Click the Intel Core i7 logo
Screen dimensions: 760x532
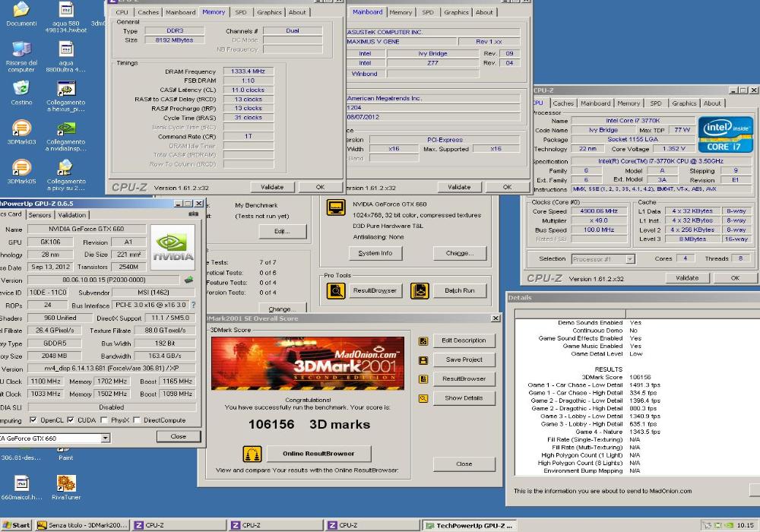coord(726,135)
